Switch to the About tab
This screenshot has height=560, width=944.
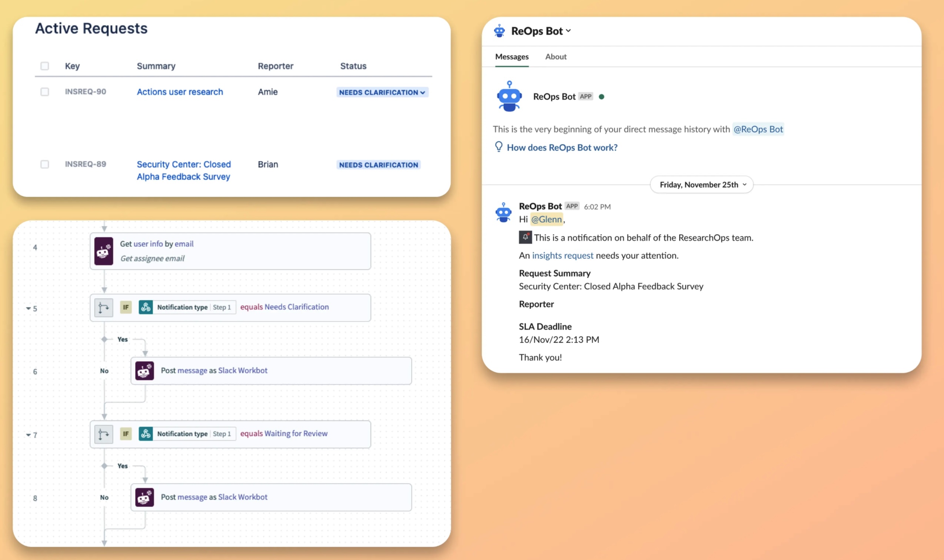tap(556, 57)
